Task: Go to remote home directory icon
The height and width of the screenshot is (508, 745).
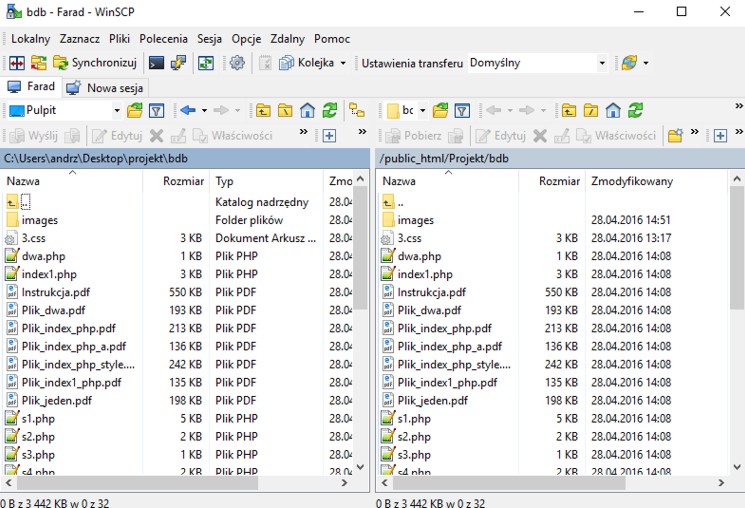Action: (613, 111)
